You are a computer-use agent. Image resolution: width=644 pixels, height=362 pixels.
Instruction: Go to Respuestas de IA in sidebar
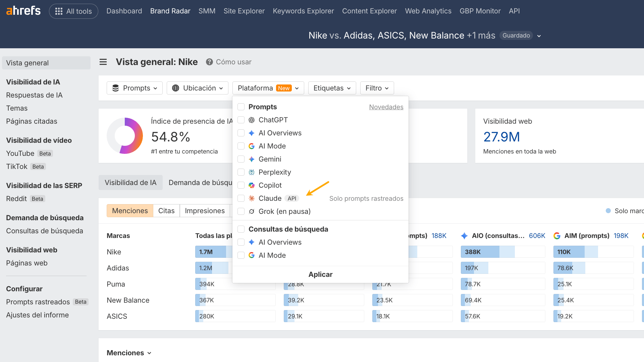[34, 95]
